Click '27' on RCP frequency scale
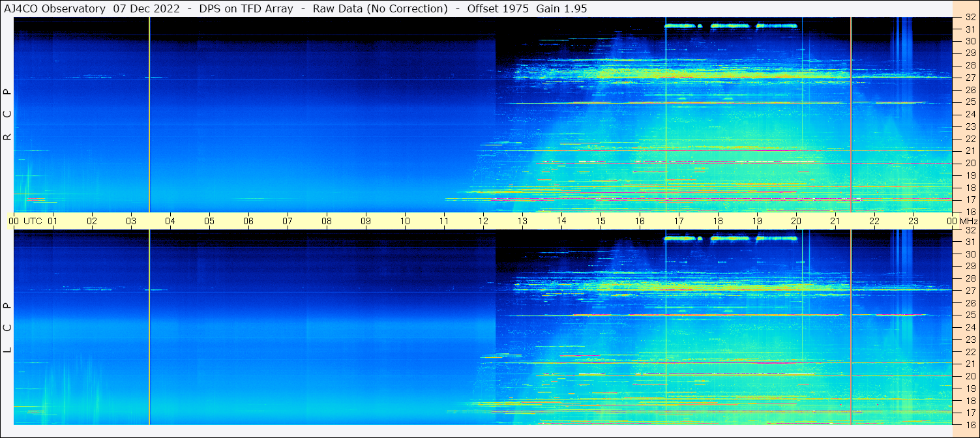The image size is (980, 438). point(970,78)
